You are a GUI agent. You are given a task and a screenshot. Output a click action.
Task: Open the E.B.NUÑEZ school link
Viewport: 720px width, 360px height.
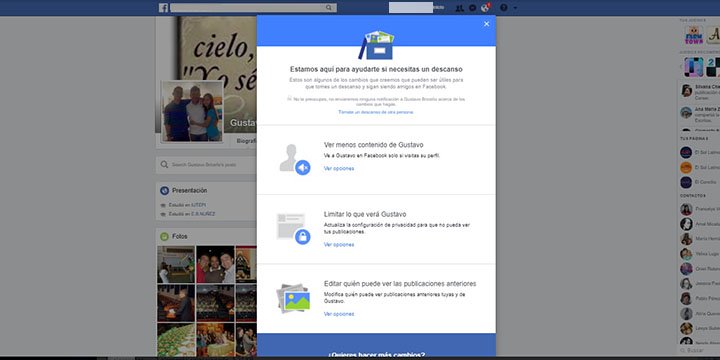pyautogui.click(x=204, y=214)
